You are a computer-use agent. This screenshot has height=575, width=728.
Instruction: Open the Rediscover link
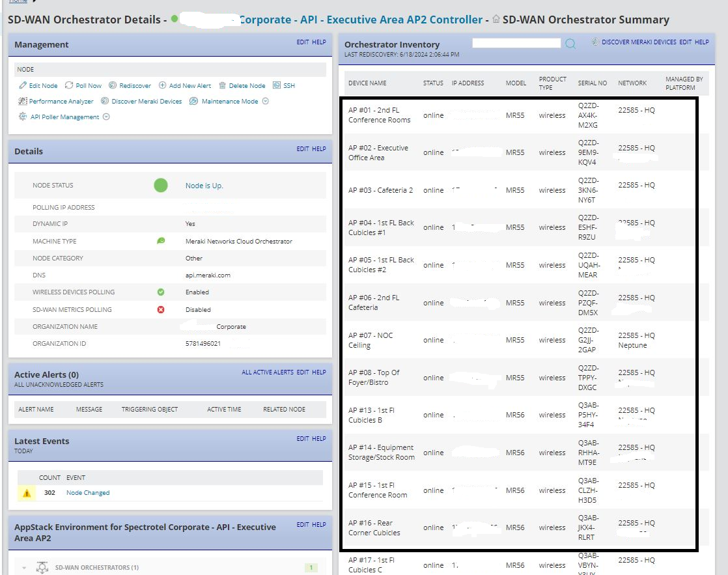pyautogui.click(x=135, y=86)
